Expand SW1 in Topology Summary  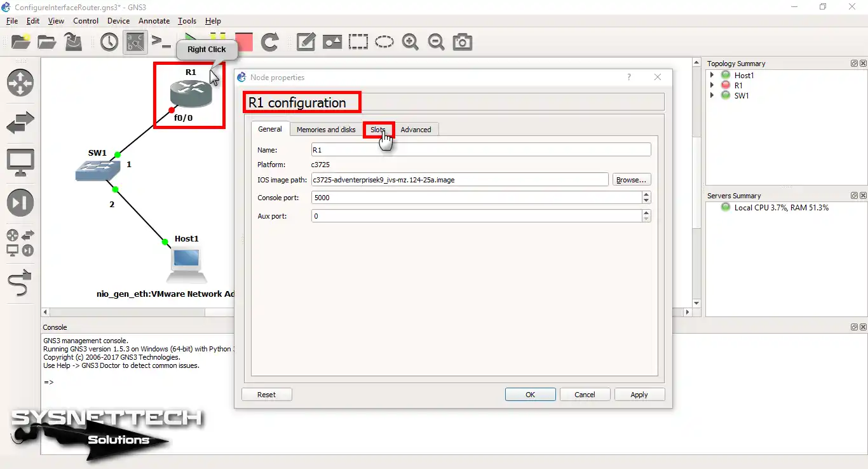[x=712, y=96]
